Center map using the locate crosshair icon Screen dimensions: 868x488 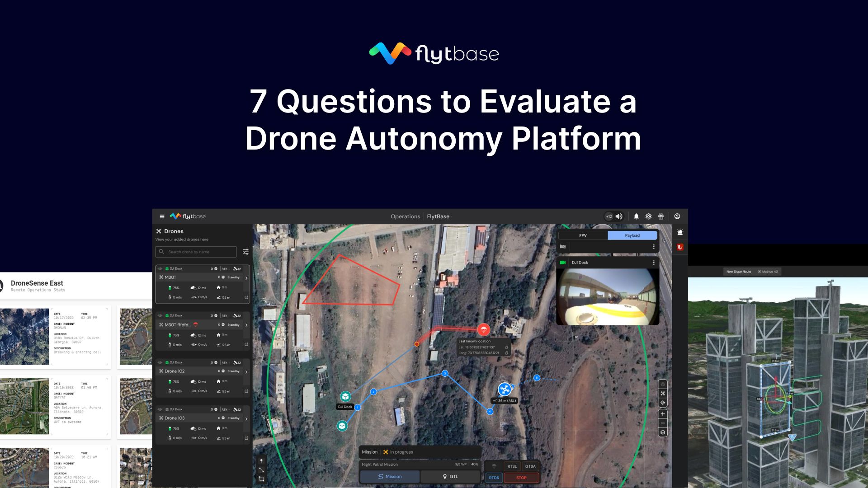(x=662, y=402)
